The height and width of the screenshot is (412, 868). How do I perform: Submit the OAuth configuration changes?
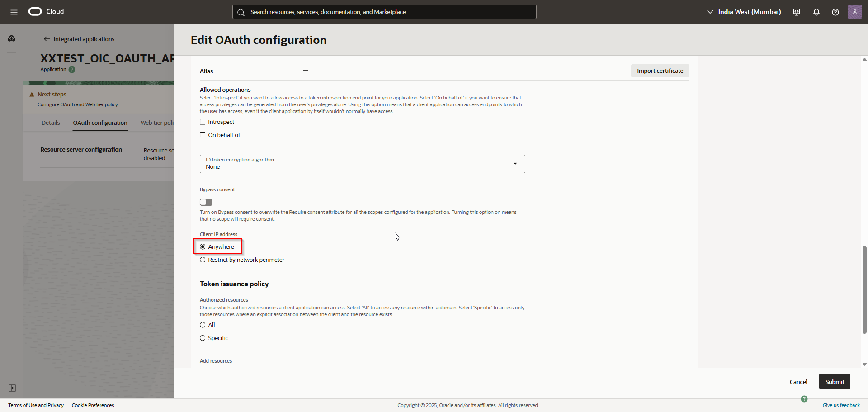(x=834, y=381)
